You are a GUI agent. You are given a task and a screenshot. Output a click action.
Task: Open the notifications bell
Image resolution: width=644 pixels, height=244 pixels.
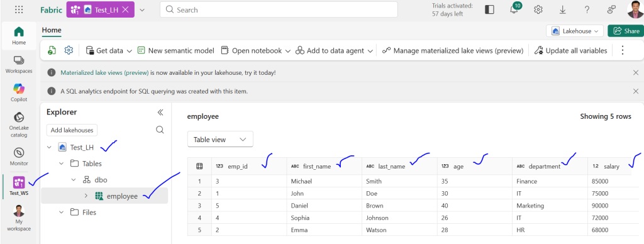pyautogui.click(x=514, y=9)
